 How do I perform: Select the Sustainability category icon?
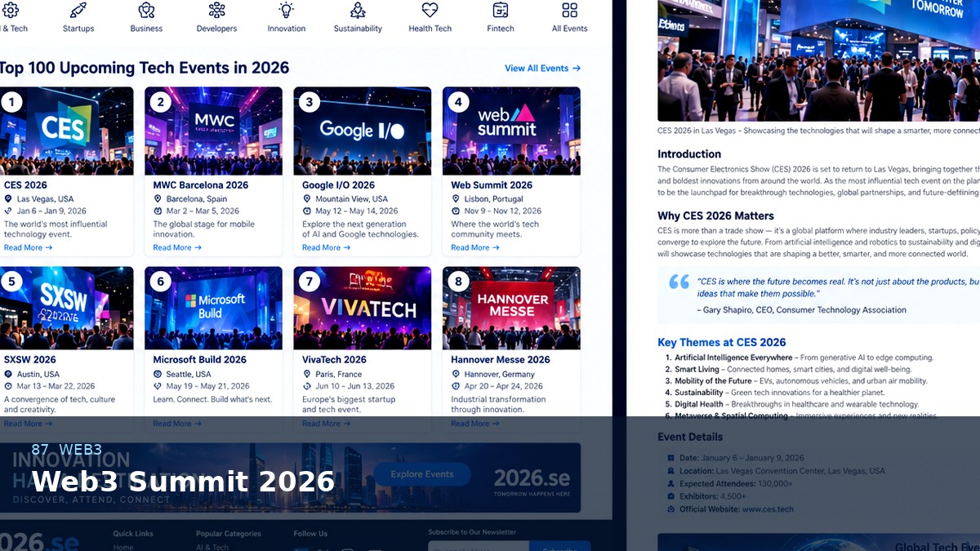click(358, 10)
